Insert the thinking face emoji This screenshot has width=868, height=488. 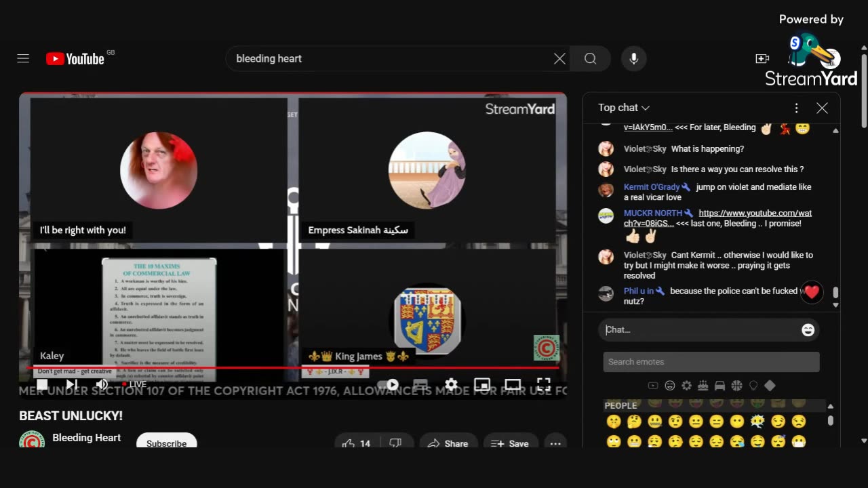click(634, 422)
